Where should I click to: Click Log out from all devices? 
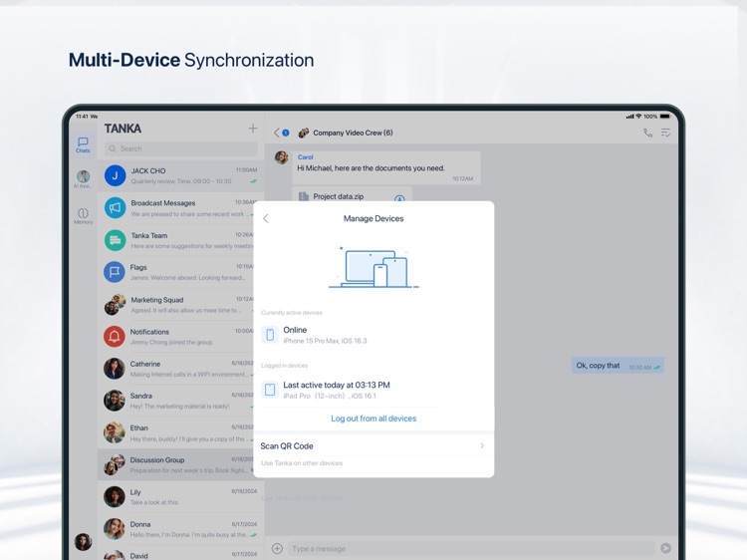coord(373,419)
